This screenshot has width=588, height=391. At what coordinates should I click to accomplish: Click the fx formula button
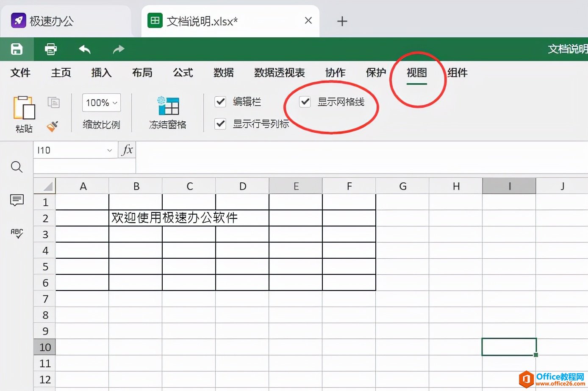tap(126, 150)
